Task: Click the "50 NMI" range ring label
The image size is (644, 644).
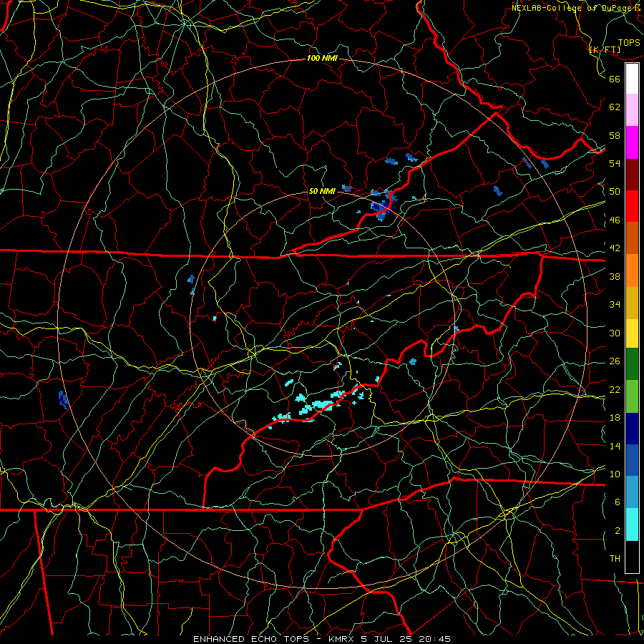Action: pos(322,191)
